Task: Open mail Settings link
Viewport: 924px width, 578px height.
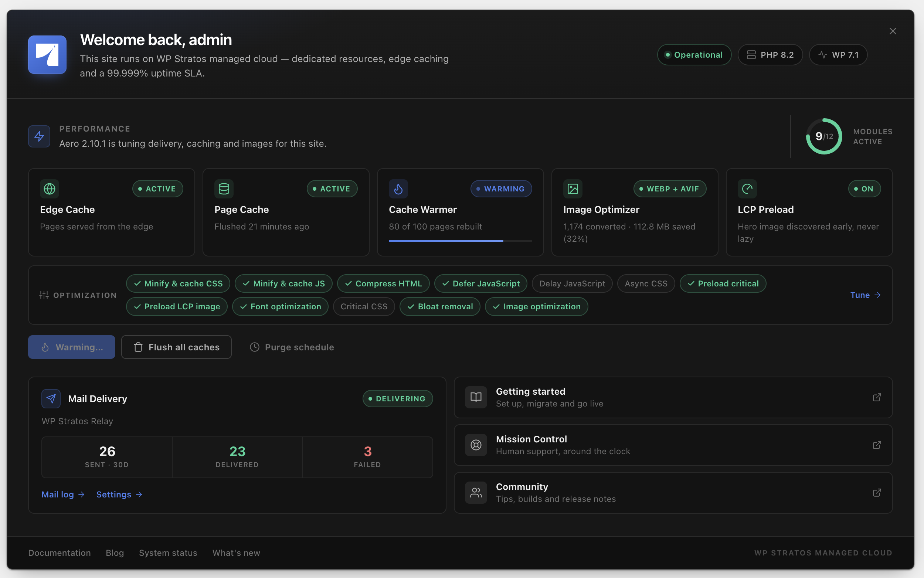Action: [x=119, y=494]
